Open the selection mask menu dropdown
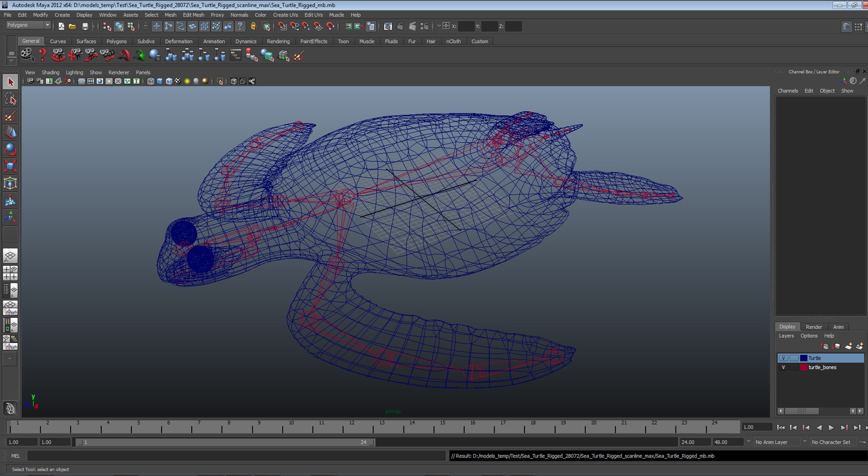Viewport: 868px width, 476px height. pyautogui.click(x=145, y=26)
